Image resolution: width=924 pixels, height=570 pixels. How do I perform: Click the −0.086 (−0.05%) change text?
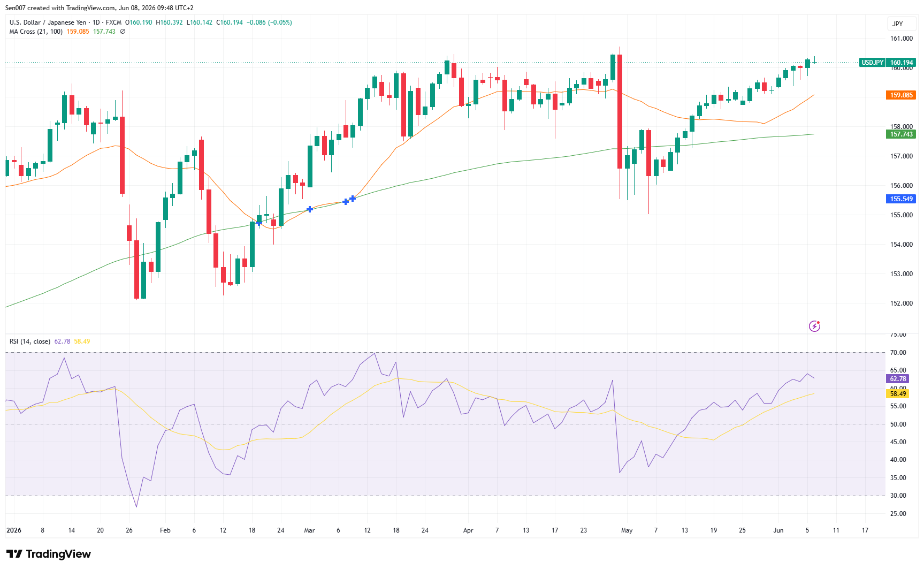point(269,22)
